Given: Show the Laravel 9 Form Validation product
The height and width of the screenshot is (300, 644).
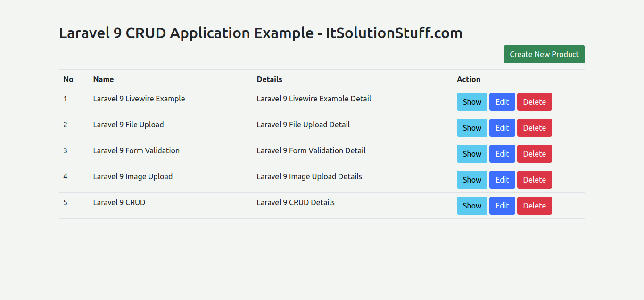Looking at the screenshot, I should (472, 154).
